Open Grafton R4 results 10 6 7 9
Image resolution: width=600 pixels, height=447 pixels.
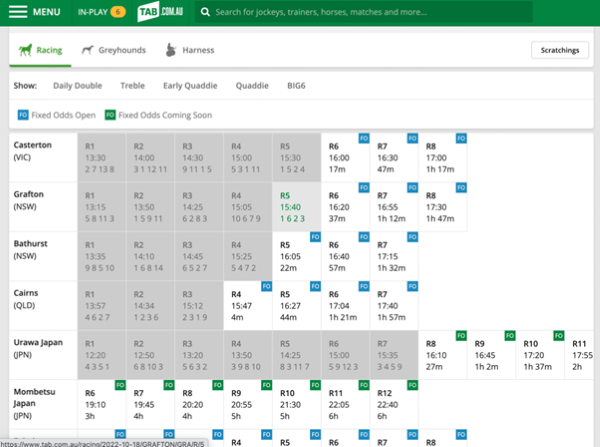[x=248, y=207]
